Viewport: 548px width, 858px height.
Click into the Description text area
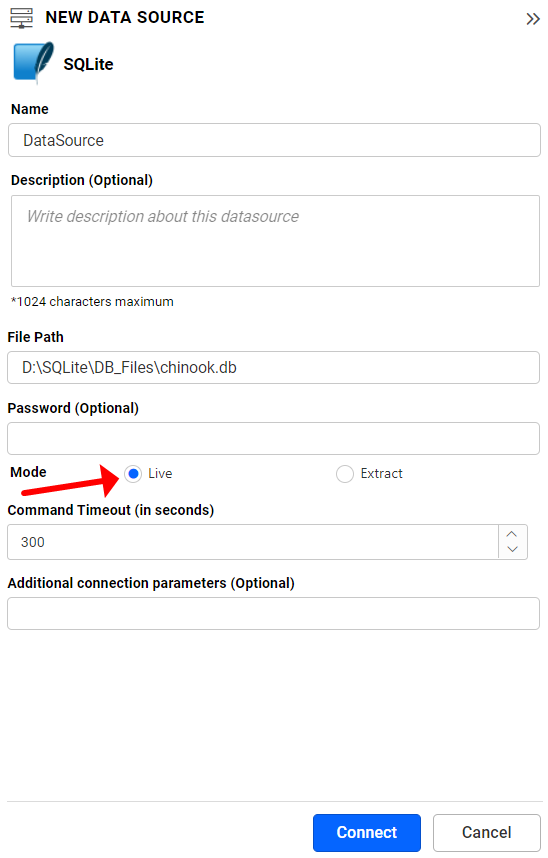(275, 241)
